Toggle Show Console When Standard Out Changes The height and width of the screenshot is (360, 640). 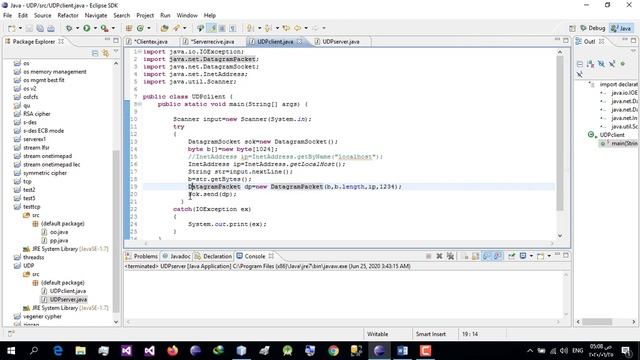pos(487,256)
